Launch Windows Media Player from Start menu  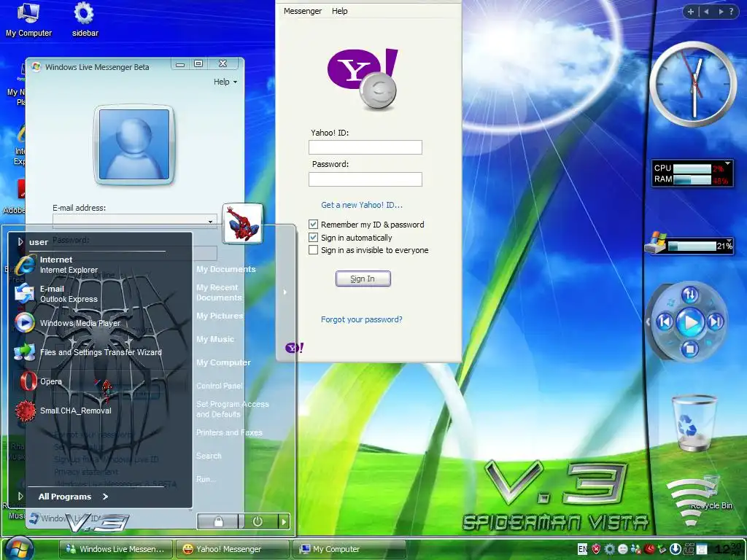(67, 323)
